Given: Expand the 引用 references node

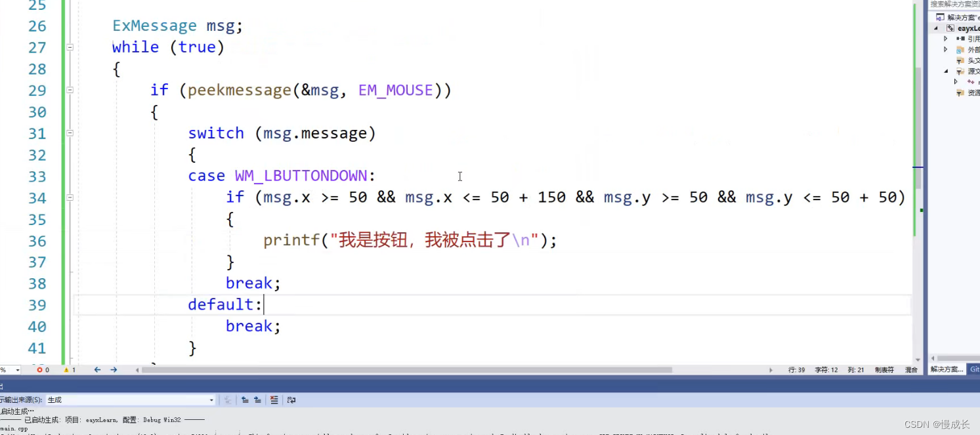Looking at the screenshot, I should [946, 39].
